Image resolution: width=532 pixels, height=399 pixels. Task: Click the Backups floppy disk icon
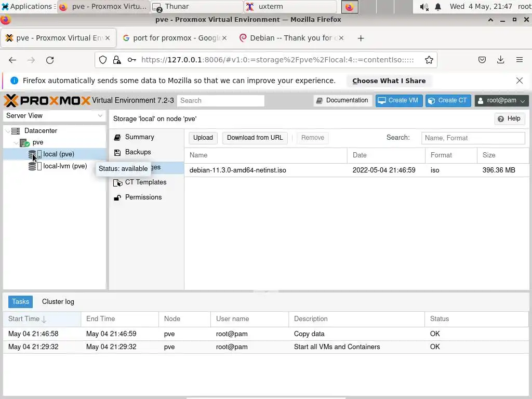(x=117, y=152)
